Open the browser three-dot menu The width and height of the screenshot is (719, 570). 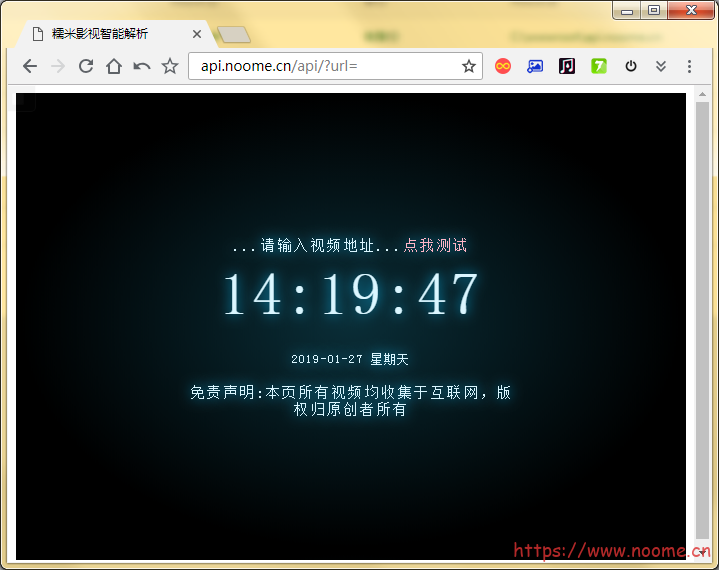click(689, 66)
